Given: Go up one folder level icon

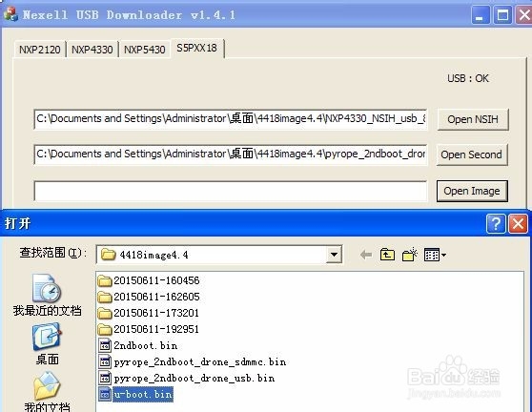Looking at the screenshot, I should pos(387,255).
